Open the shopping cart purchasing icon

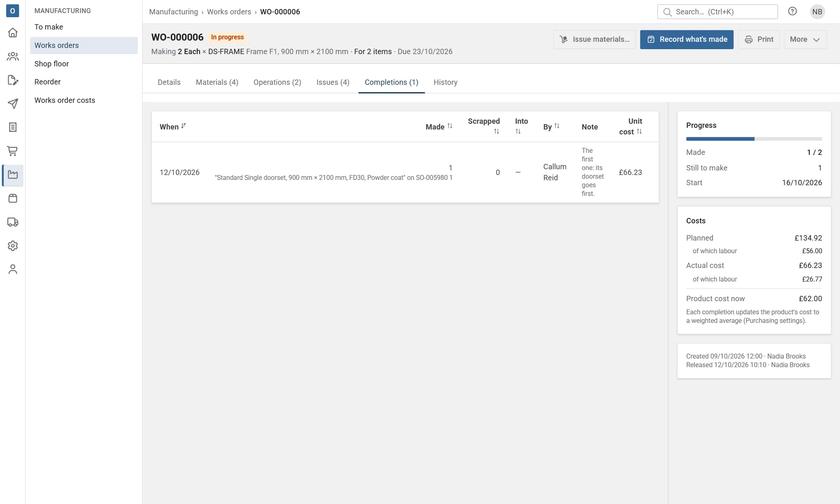point(13,151)
